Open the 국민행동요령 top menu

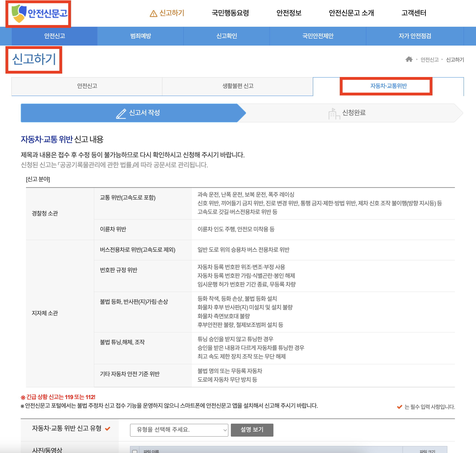(x=230, y=13)
